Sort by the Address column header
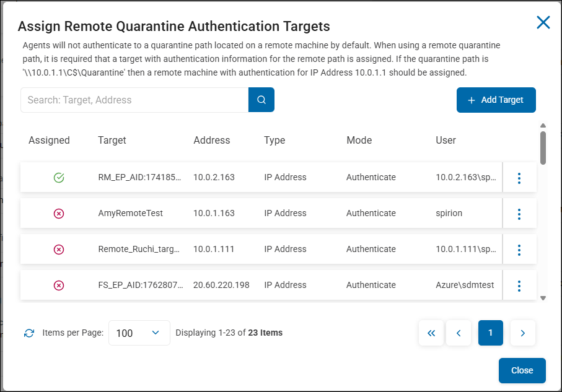The image size is (562, 392). pyautogui.click(x=211, y=141)
